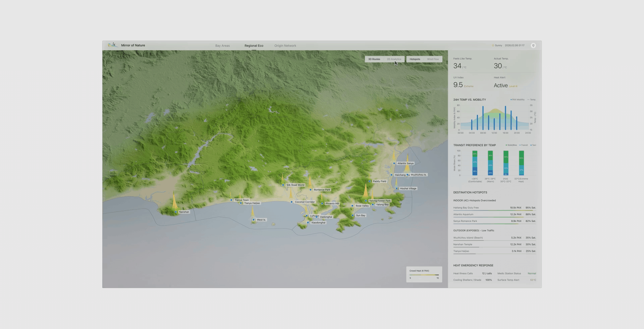644x329 pixels.
Task: Click the Feels Like Temp. value 34
Action: 457,66
